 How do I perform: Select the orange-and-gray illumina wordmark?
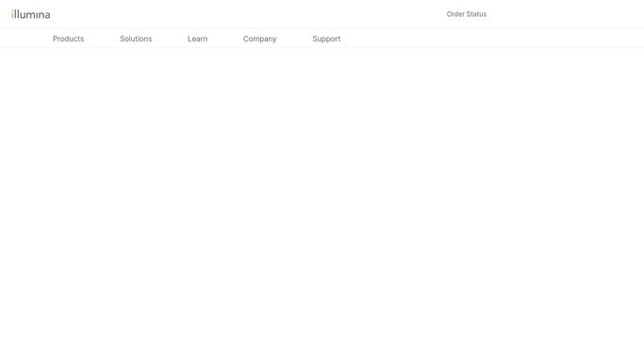(31, 14)
